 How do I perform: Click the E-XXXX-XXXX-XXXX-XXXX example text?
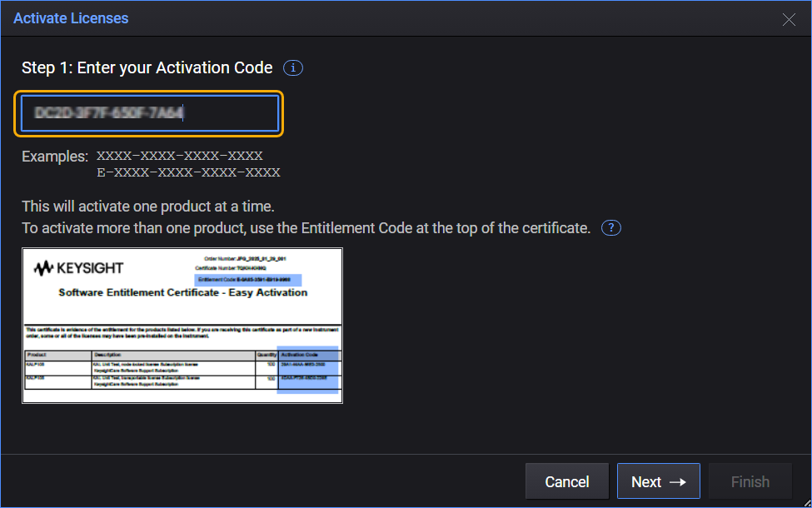pyautogui.click(x=188, y=172)
